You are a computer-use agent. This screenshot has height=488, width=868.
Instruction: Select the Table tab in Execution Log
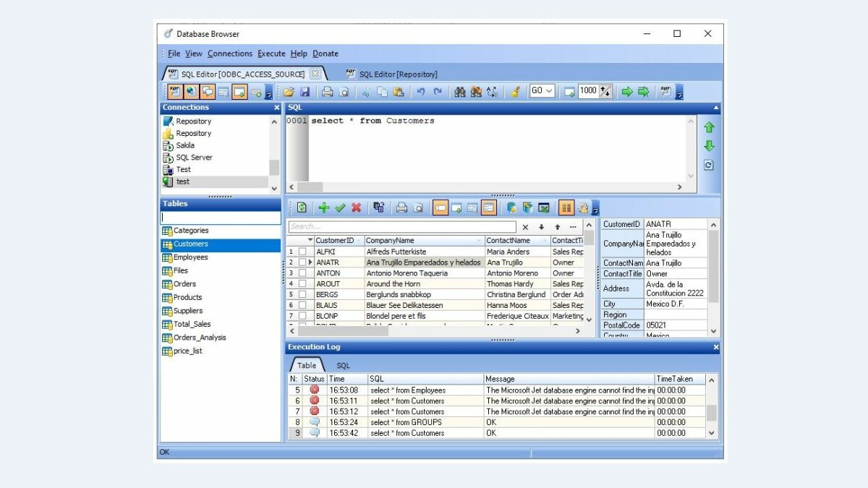(307, 366)
